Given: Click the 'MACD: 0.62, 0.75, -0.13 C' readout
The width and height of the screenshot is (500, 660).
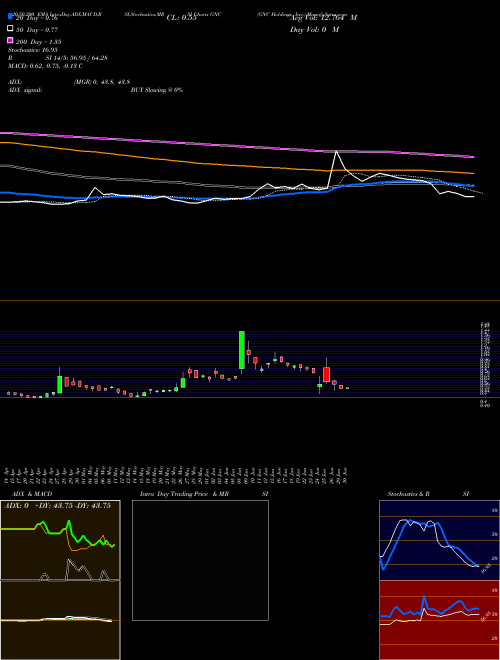Looking at the screenshot, I should click(x=45, y=66).
